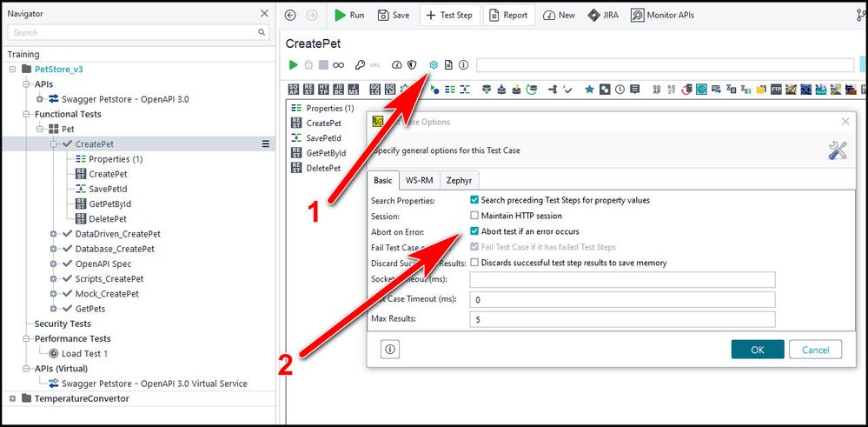Cancel the options dialog

tap(815, 349)
